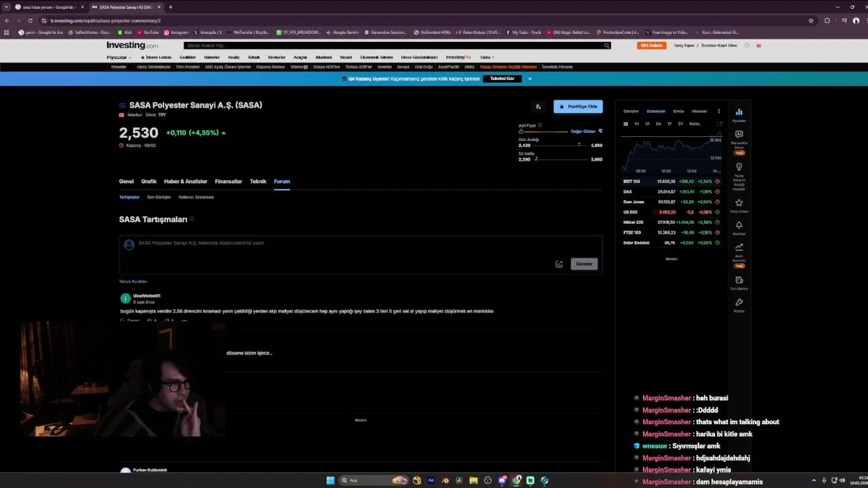Screen dimensions: 868x488
Task: Click the Giriş Yapın login link
Action: point(684,45)
